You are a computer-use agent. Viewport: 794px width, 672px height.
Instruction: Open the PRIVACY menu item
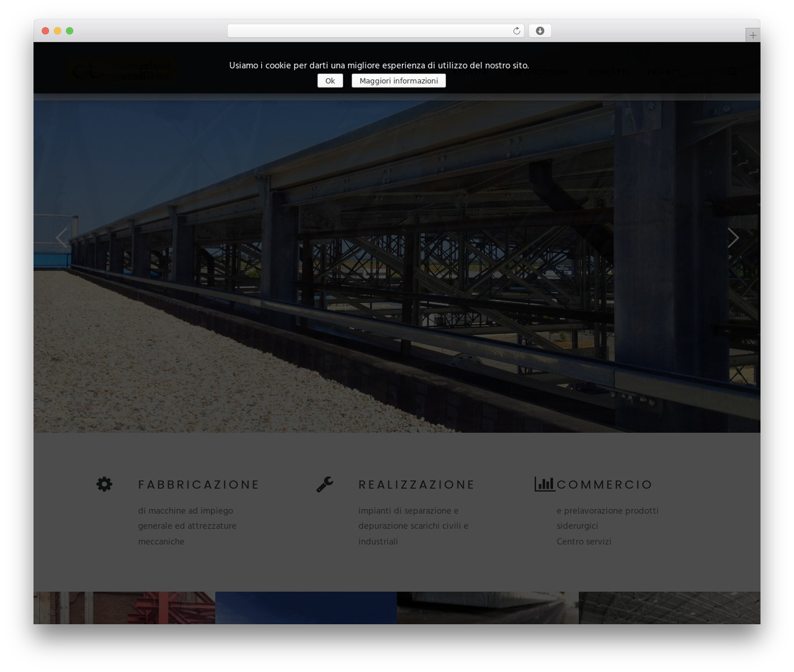pyautogui.click(x=664, y=72)
